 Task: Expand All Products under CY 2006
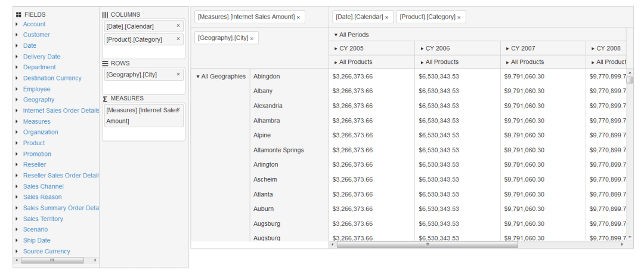(422, 62)
